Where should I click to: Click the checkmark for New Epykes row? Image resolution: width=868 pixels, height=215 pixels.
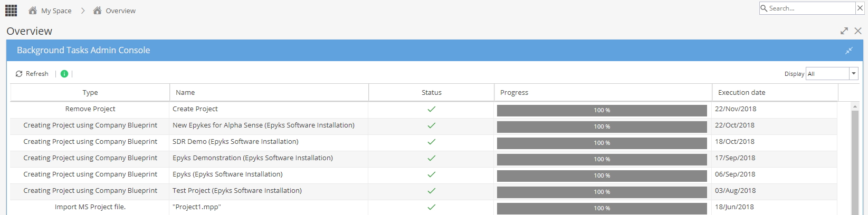point(432,125)
